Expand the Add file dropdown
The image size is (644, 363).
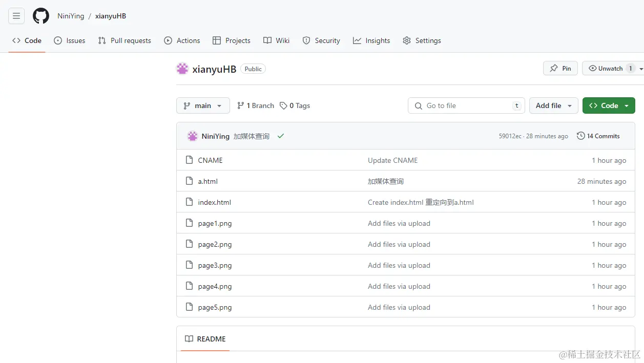(554, 105)
